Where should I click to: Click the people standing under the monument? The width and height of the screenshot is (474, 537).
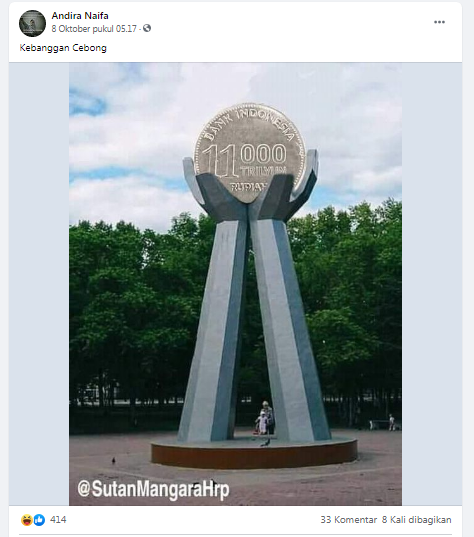(265, 418)
